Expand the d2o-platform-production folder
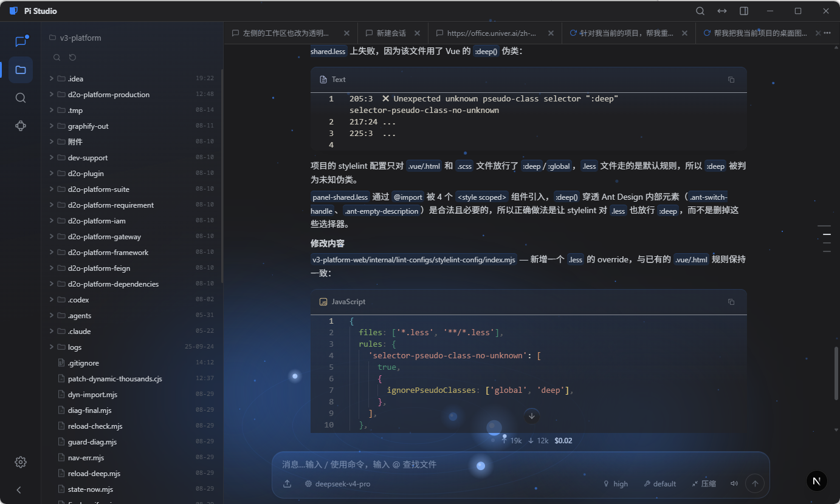The image size is (840, 504). click(x=52, y=94)
